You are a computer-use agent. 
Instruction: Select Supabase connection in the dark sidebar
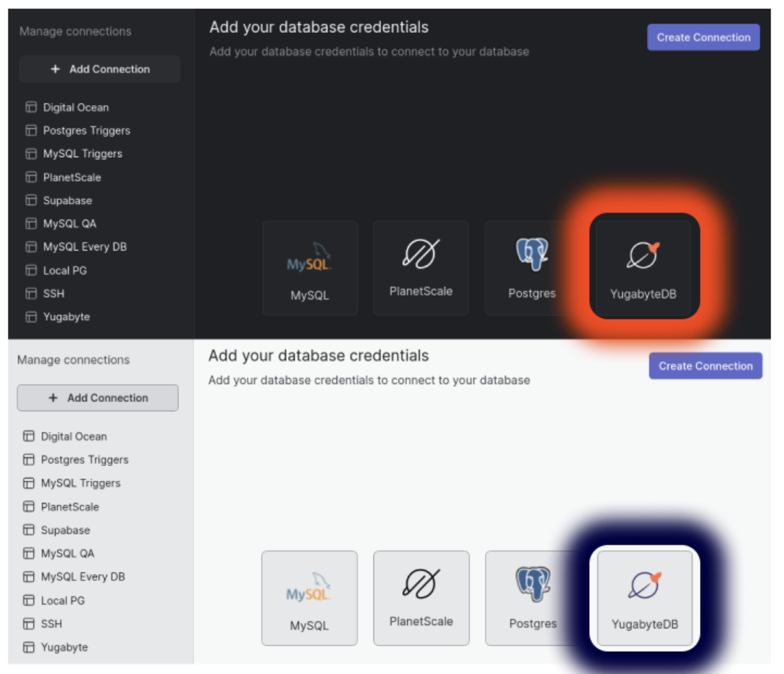[67, 201]
